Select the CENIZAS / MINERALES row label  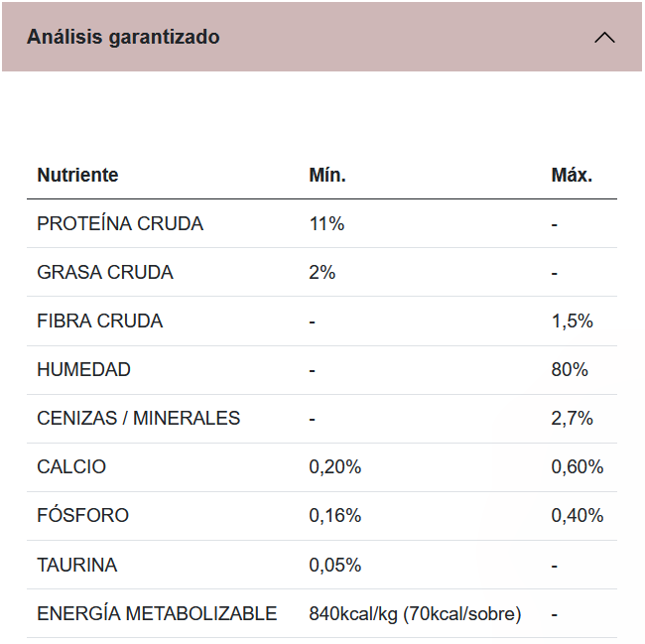click(x=139, y=419)
